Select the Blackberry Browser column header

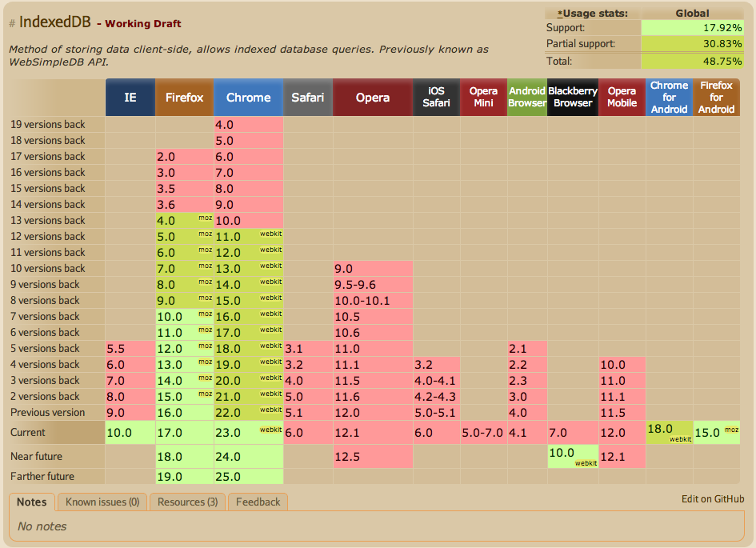click(573, 98)
